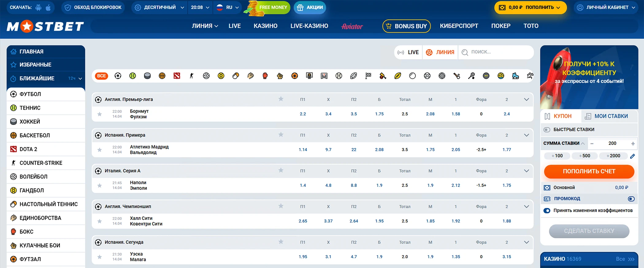Collapse the Англия. Премьер-лига section
Image resolution: width=644 pixels, height=268 pixels.
(x=527, y=99)
